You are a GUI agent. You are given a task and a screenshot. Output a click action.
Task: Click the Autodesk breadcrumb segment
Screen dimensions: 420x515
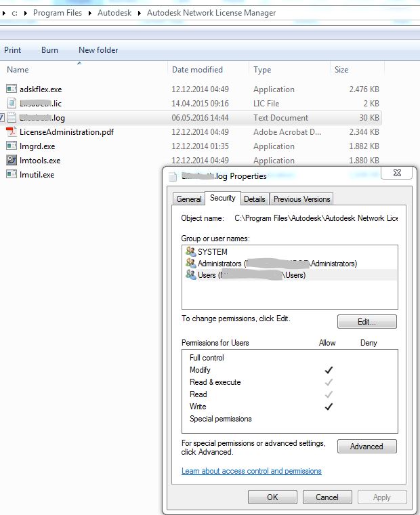click(x=114, y=13)
